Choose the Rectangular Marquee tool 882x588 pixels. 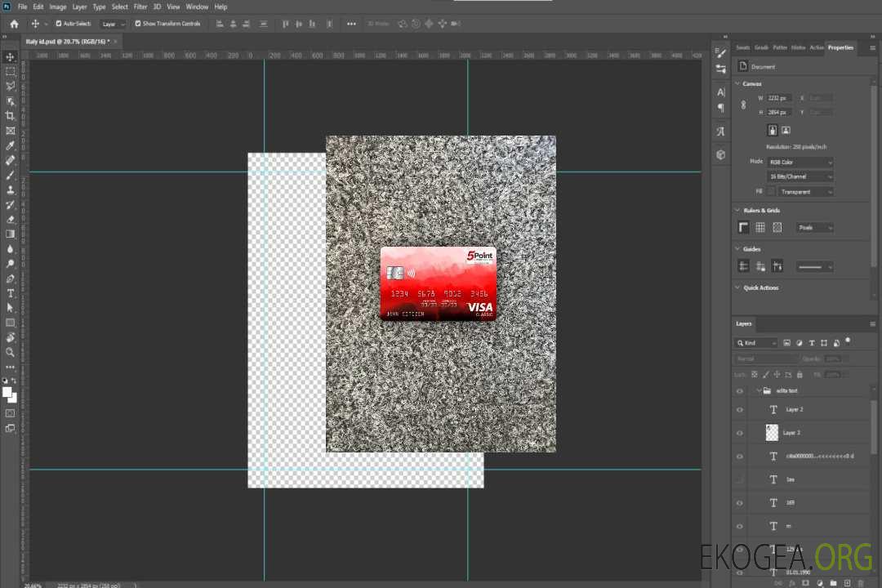pyautogui.click(x=11, y=71)
